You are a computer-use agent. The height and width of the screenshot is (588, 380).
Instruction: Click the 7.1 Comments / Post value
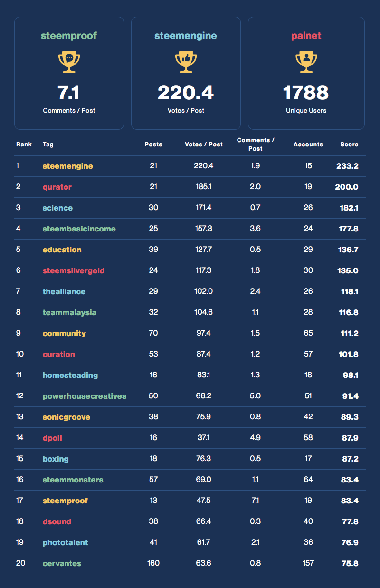click(x=69, y=93)
